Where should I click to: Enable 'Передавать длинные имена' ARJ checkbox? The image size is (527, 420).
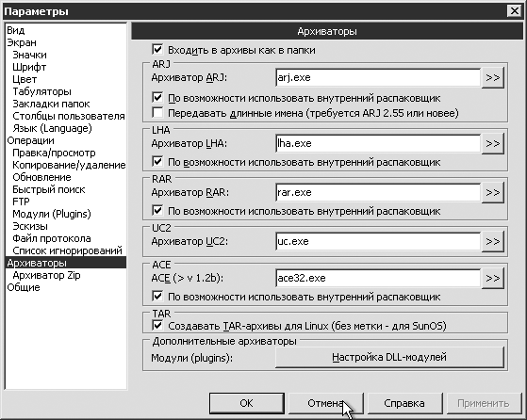[x=157, y=112]
